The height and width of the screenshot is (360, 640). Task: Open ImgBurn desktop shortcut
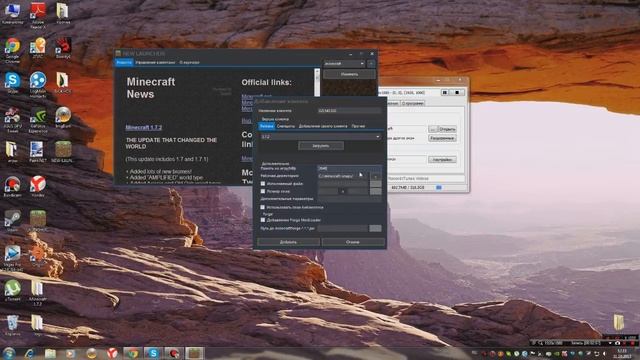coord(63,118)
